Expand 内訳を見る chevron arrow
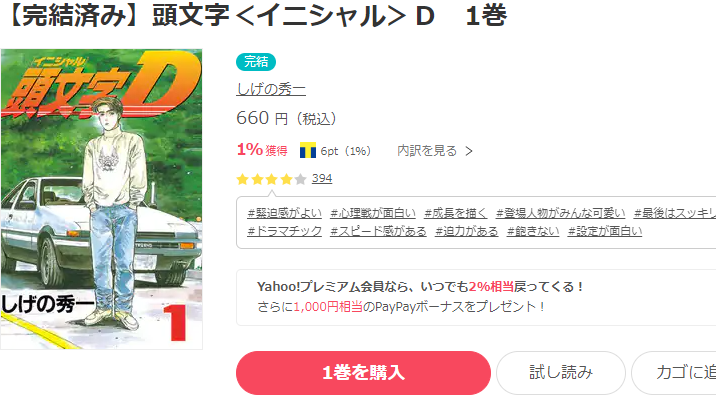The image size is (716, 401). coord(469,151)
